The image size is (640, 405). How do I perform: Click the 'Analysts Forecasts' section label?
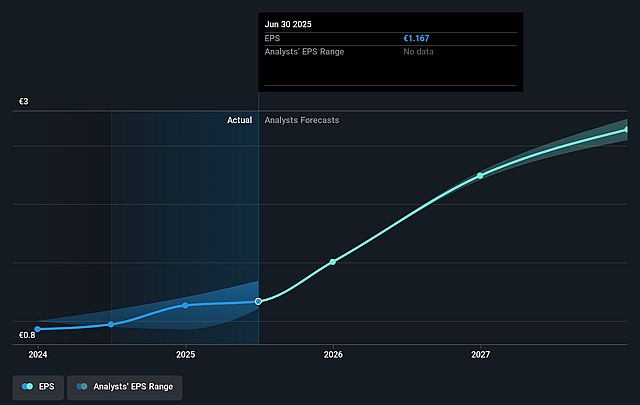(x=301, y=120)
